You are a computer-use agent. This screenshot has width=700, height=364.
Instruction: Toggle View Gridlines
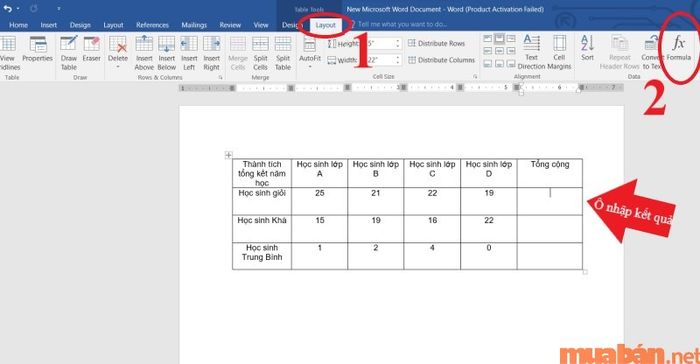pos(8,53)
